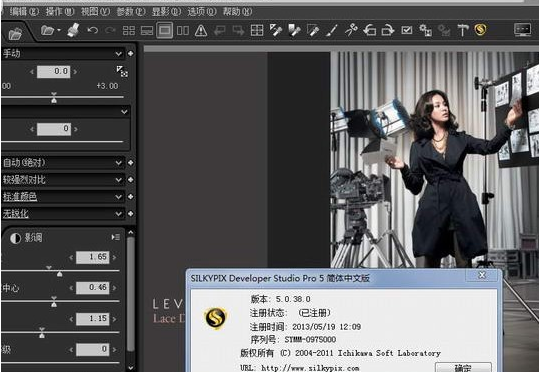Screen dimensions: 539x372
Task: Toggle the grid display icon in toolbar
Action: (x=257, y=30)
